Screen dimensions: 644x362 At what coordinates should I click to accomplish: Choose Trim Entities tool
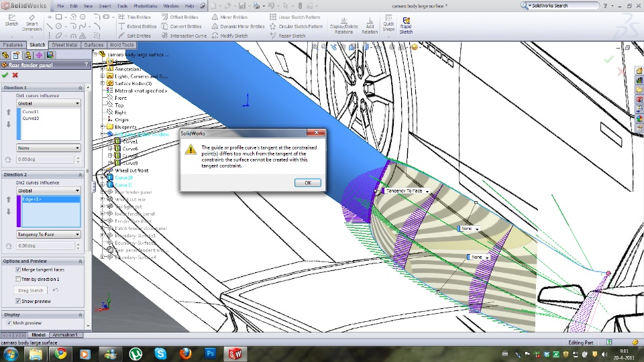click(134, 17)
